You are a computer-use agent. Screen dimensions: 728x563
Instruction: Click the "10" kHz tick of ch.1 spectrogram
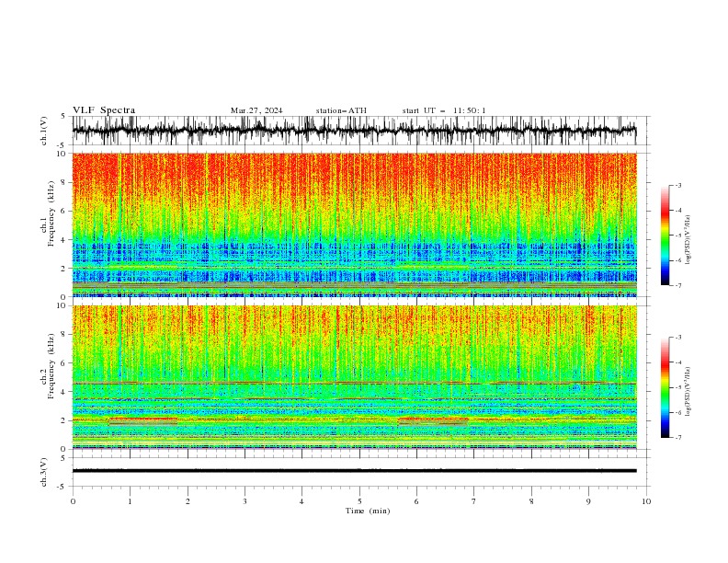[62, 154]
